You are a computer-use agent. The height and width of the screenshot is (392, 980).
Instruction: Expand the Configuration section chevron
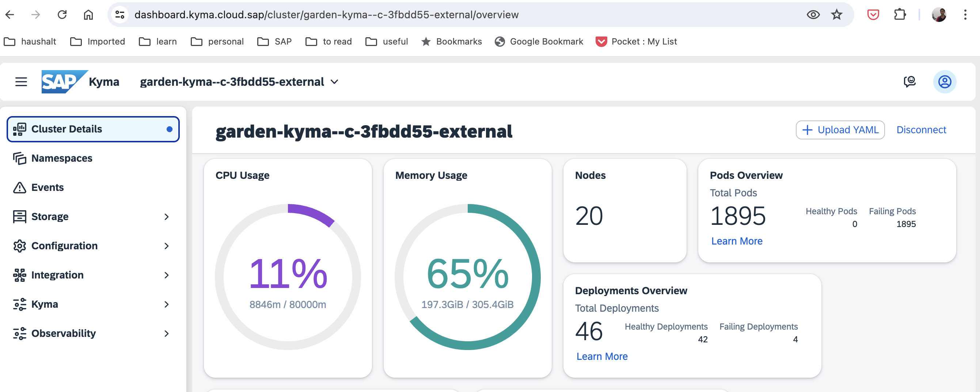pos(166,246)
